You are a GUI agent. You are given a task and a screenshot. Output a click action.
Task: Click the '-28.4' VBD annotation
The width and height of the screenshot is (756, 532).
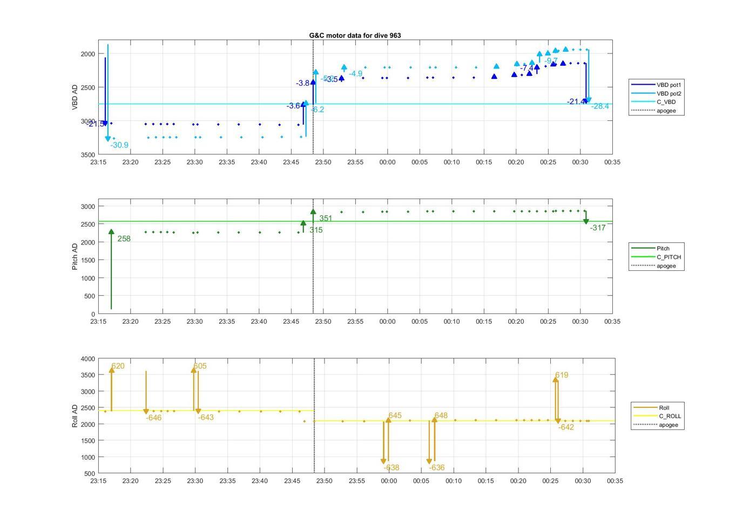600,106
